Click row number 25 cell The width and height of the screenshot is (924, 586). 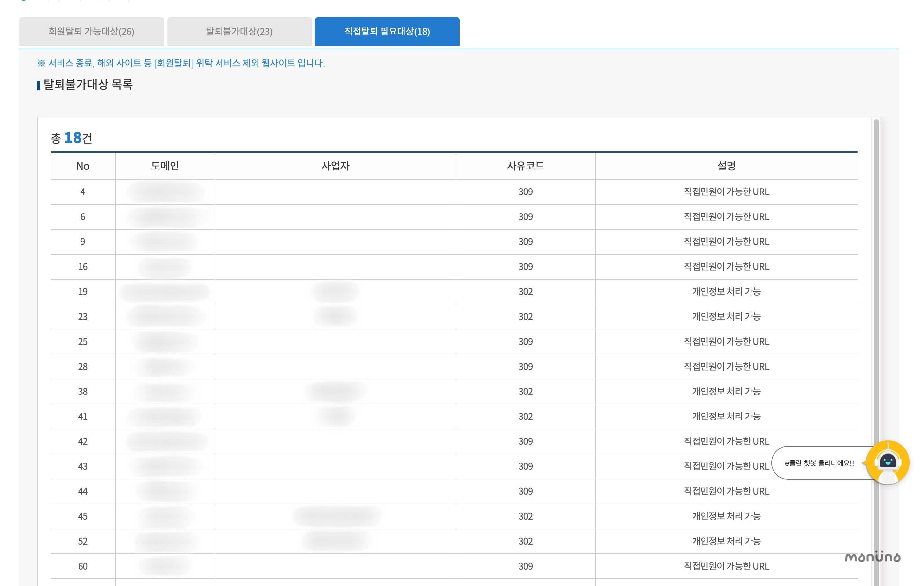(83, 341)
